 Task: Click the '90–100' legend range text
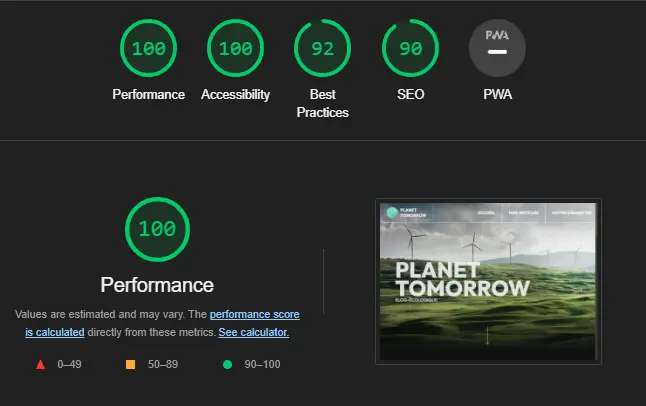(262, 364)
